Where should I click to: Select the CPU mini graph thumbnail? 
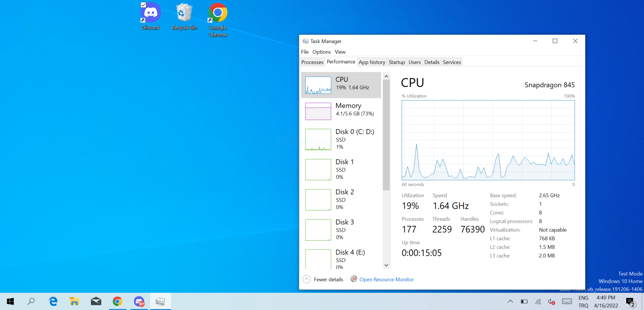[x=318, y=85]
